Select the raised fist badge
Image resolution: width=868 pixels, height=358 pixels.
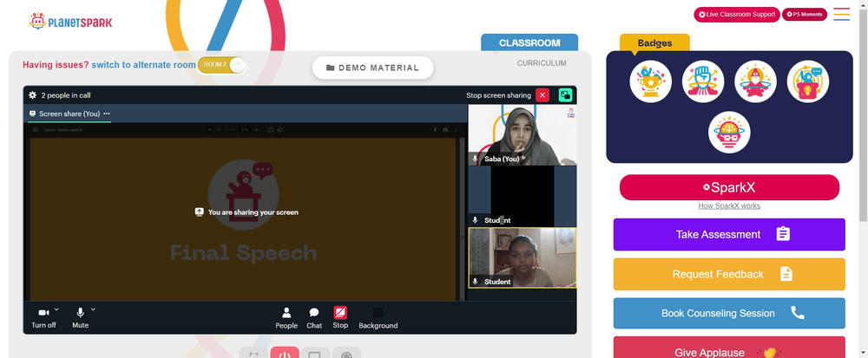[703, 81]
